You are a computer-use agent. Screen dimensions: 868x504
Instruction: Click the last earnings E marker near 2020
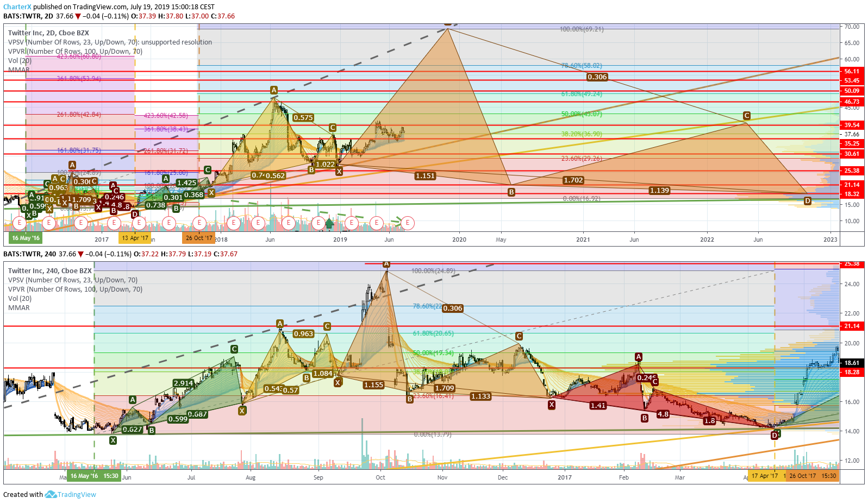tap(408, 222)
